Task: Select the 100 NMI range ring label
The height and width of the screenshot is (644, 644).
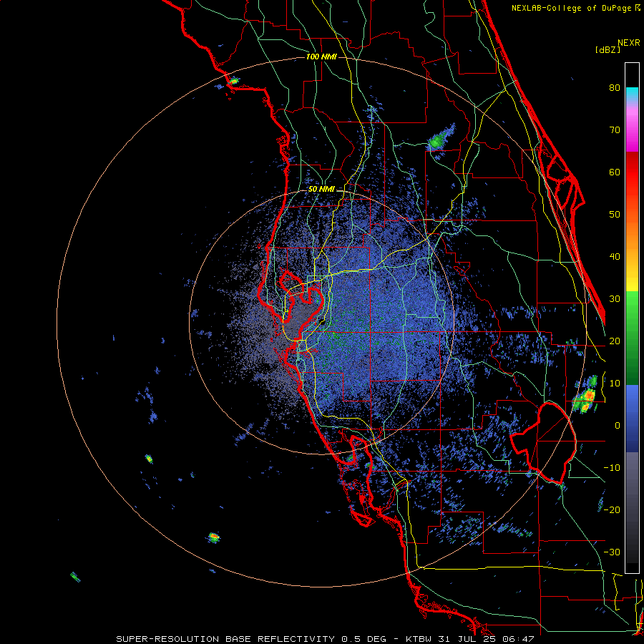Action: [x=321, y=57]
